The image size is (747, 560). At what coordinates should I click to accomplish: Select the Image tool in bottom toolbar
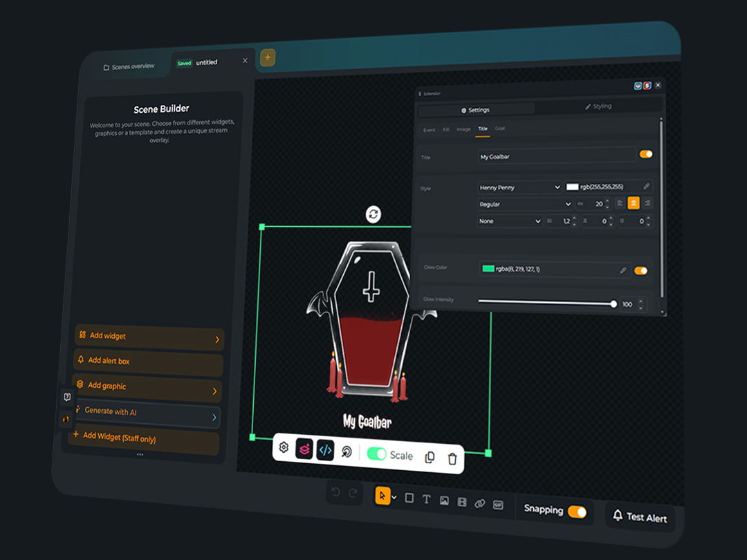(x=444, y=501)
